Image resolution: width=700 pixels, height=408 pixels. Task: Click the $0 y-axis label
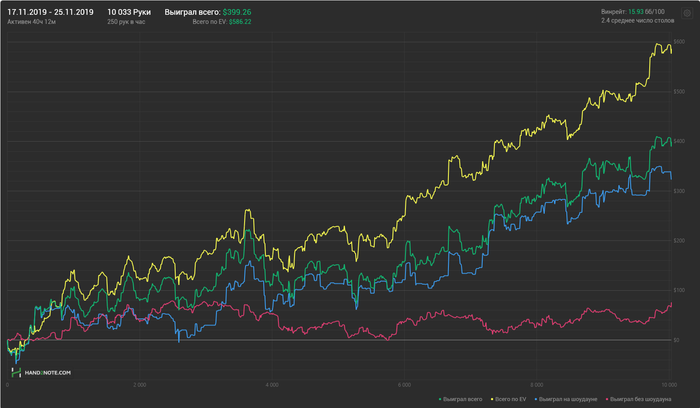tap(677, 340)
